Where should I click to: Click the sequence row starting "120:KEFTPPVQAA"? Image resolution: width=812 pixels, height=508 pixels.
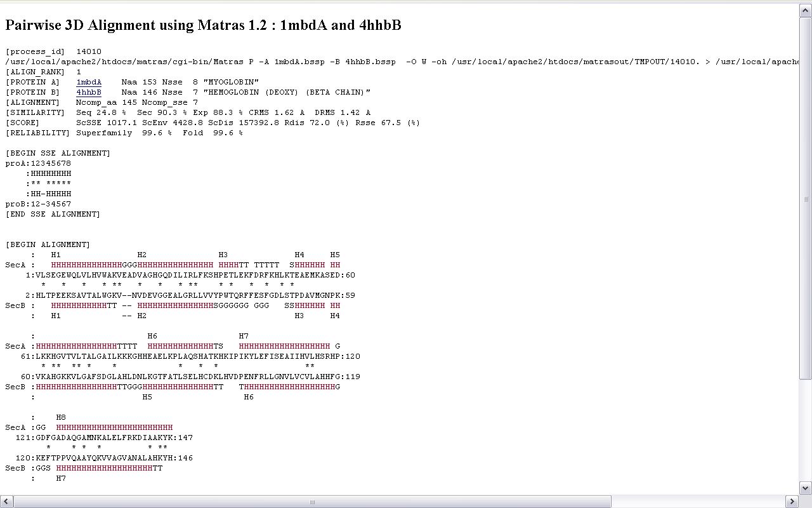(104, 458)
